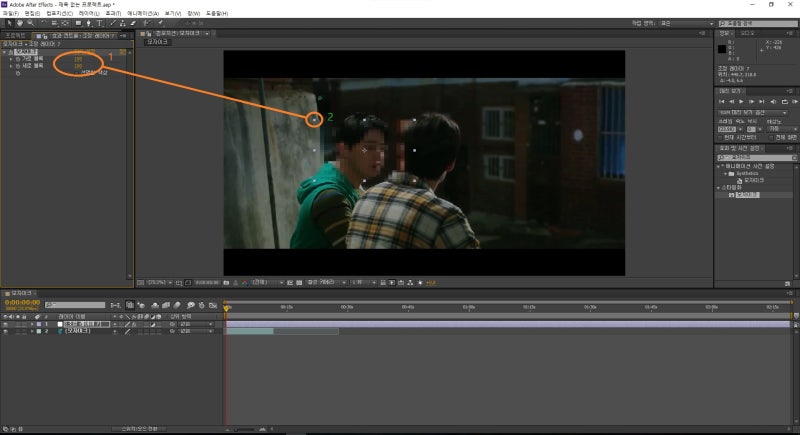Play the preview in preview panel
This screenshot has width=800, height=435.
pos(741,101)
